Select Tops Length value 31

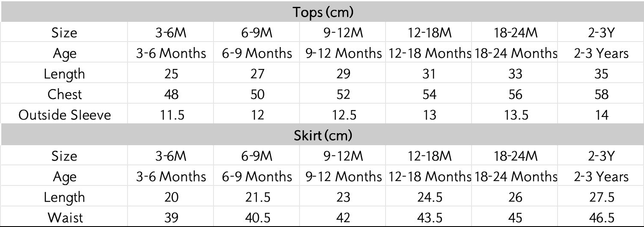(x=429, y=74)
